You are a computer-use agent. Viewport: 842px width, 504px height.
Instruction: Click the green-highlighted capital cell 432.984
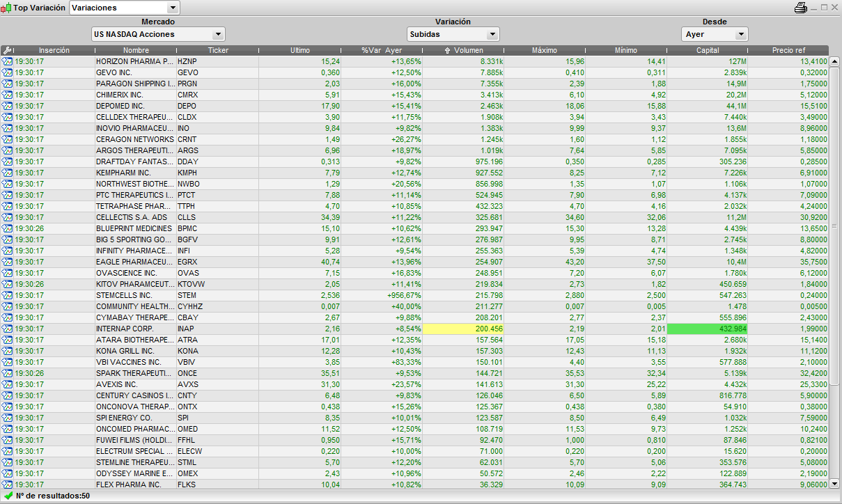[708, 329]
